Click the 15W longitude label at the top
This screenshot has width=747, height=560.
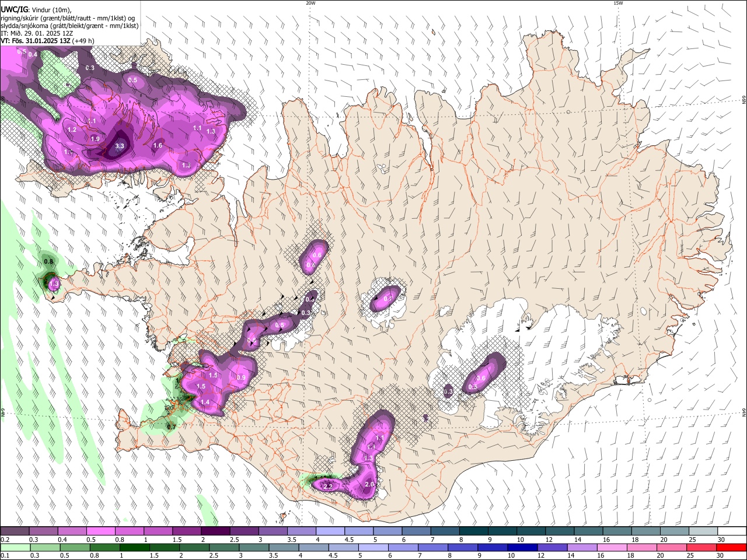coord(618,3)
